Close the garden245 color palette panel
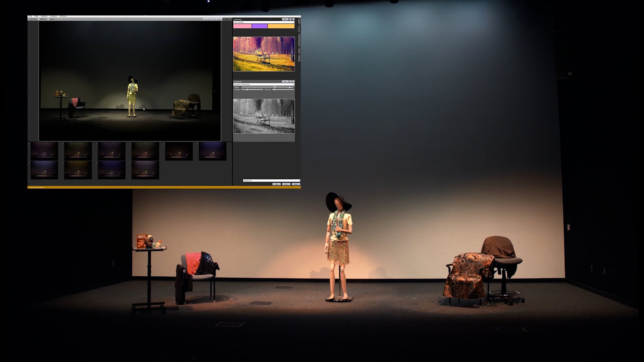This screenshot has width=644, height=362. pos(293,19)
